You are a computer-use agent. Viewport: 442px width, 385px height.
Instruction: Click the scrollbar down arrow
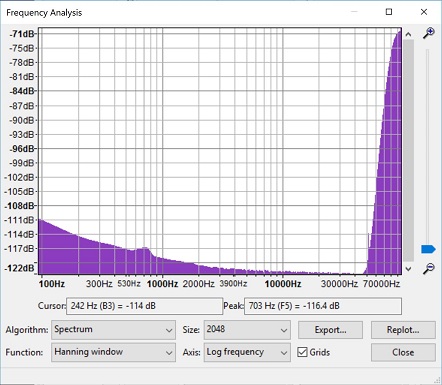pyautogui.click(x=408, y=269)
